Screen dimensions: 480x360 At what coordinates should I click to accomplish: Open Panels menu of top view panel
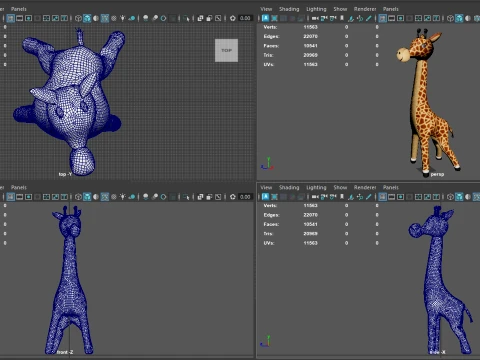click(19, 9)
